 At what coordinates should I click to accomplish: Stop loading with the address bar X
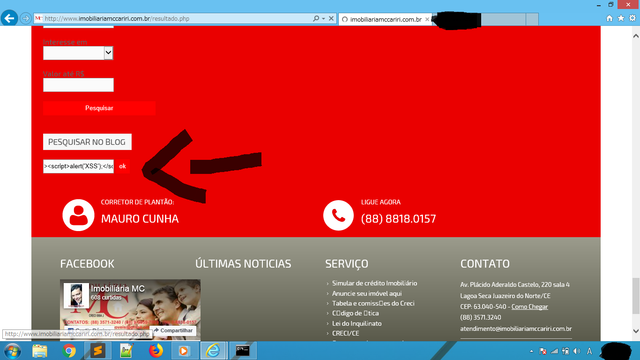(331, 19)
